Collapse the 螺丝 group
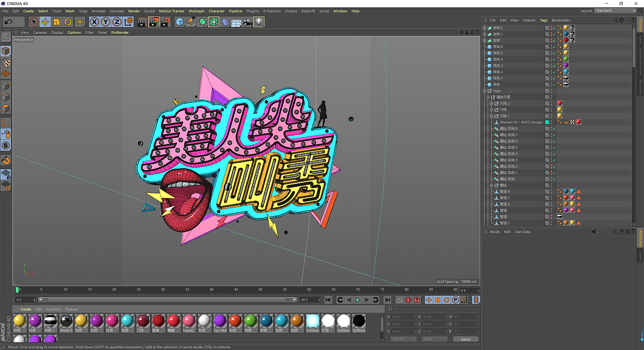Image resolution: width=644 pixels, height=350 pixels. (x=491, y=185)
